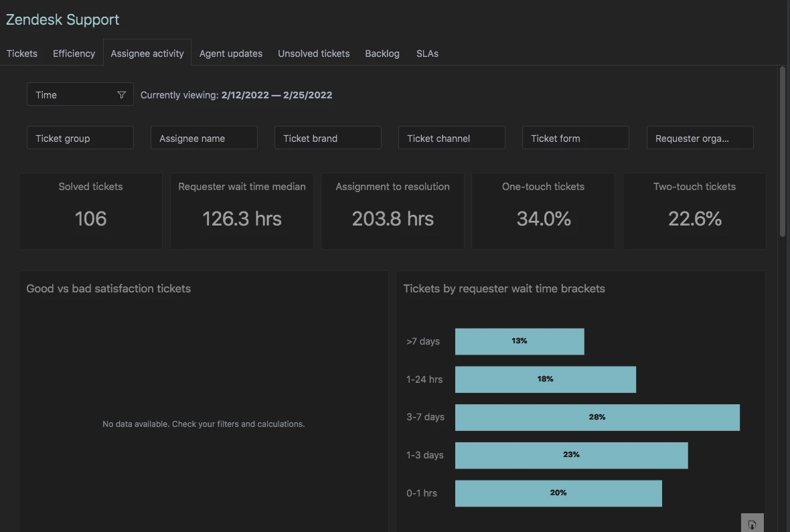790x532 pixels.
Task: Click the Requester wait time median card
Action: tap(242, 211)
